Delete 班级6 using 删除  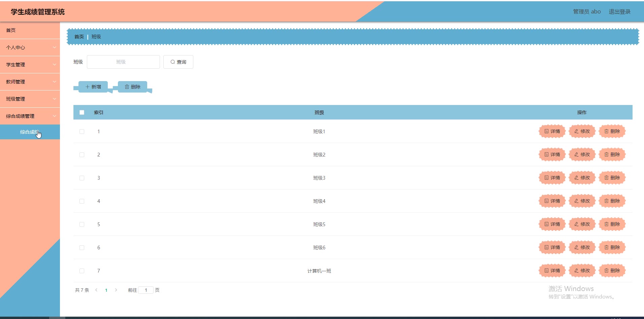[x=612, y=247]
